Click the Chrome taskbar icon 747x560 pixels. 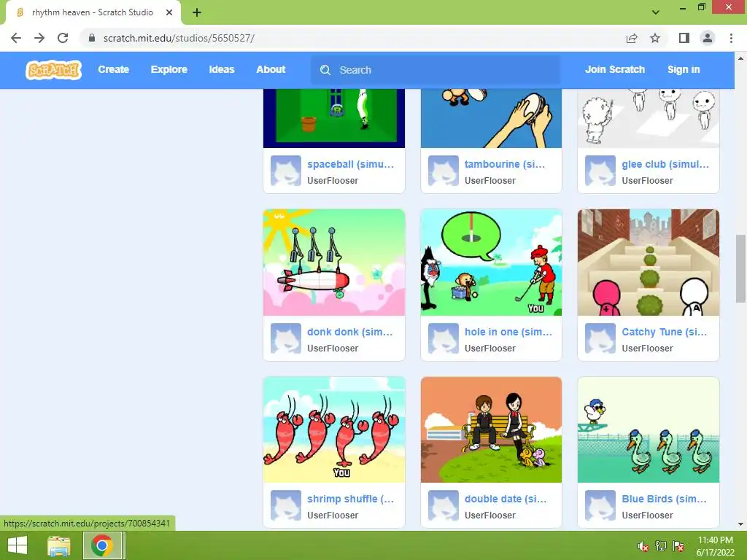(x=102, y=545)
